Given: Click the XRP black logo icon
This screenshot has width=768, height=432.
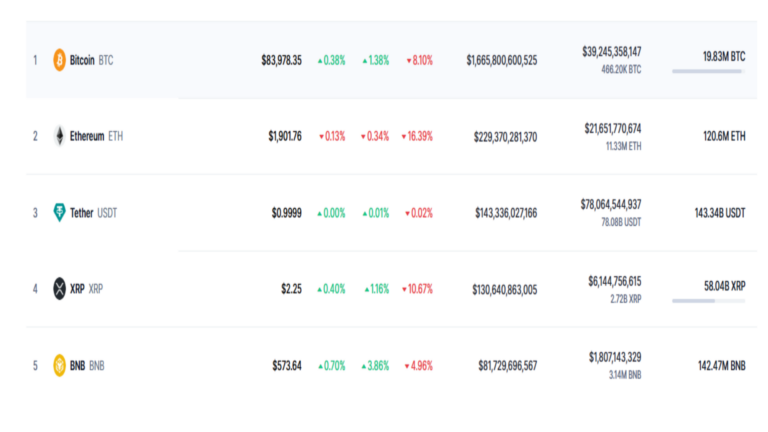Looking at the screenshot, I should click(60, 289).
